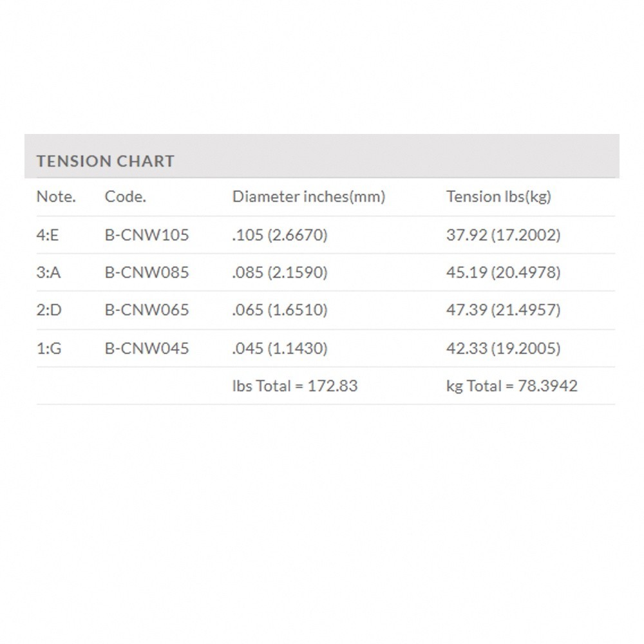Click diameter value .045 (1.1430)
644x644 pixels.
click(279, 348)
